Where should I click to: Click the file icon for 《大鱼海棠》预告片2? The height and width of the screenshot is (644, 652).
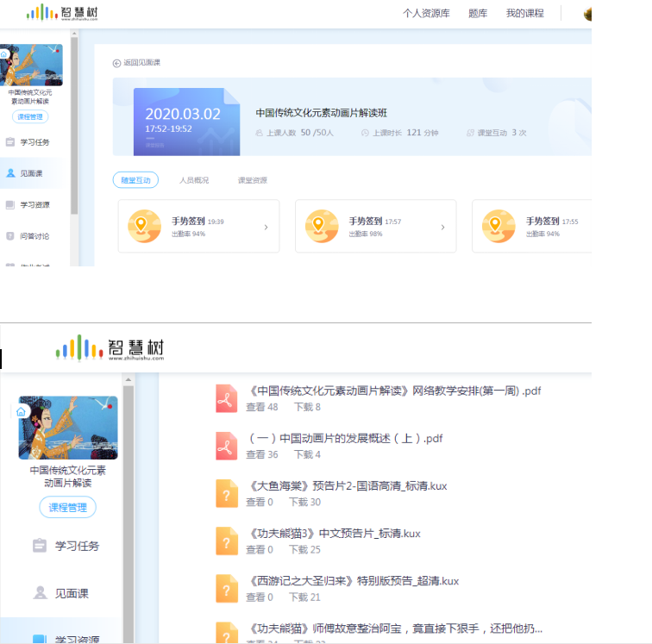point(226,494)
